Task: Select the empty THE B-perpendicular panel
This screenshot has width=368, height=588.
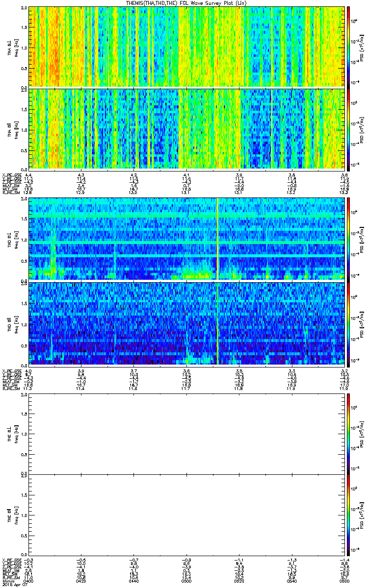Action: click(x=186, y=434)
